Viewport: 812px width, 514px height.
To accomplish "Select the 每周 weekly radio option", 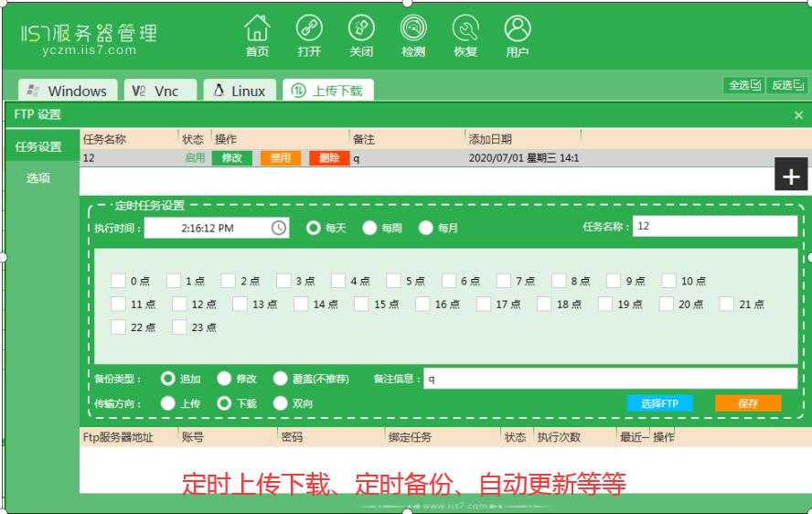I will pos(370,228).
